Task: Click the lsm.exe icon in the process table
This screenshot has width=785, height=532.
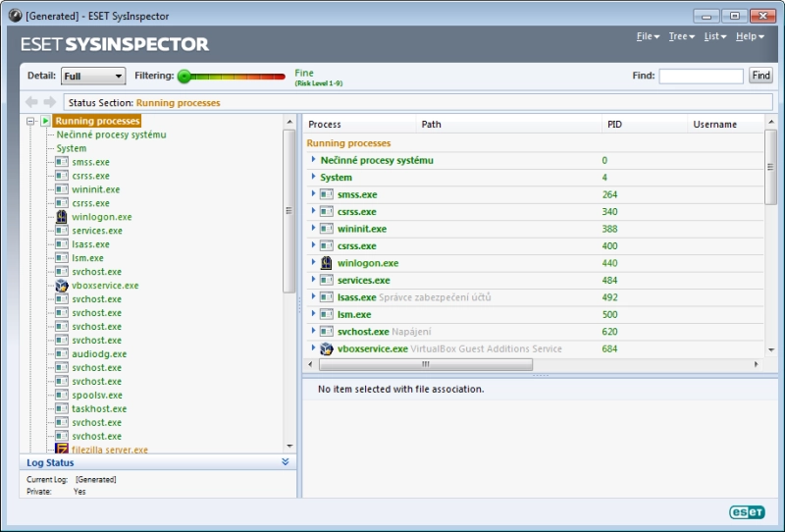Action: (327, 314)
